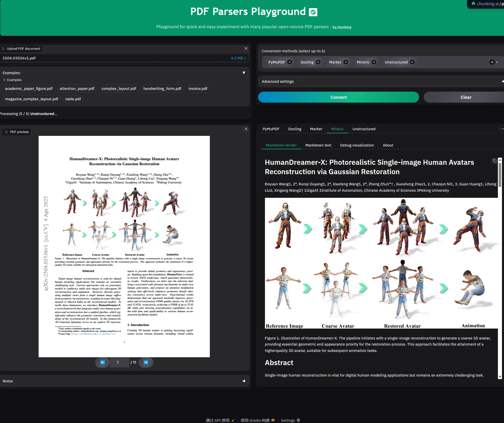The image size is (504, 423).
Task: Open the 'by chunking' link
Action: [x=342, y=27]
